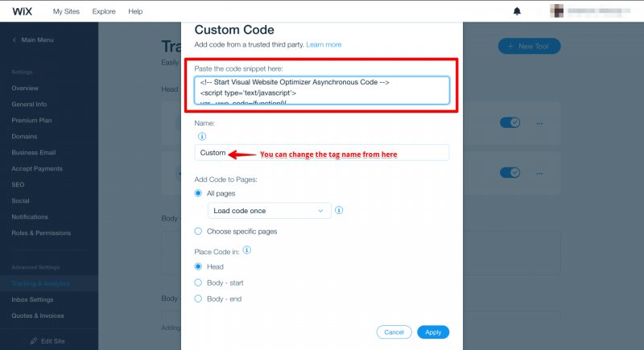Click the Cancel button

[394, 332]
